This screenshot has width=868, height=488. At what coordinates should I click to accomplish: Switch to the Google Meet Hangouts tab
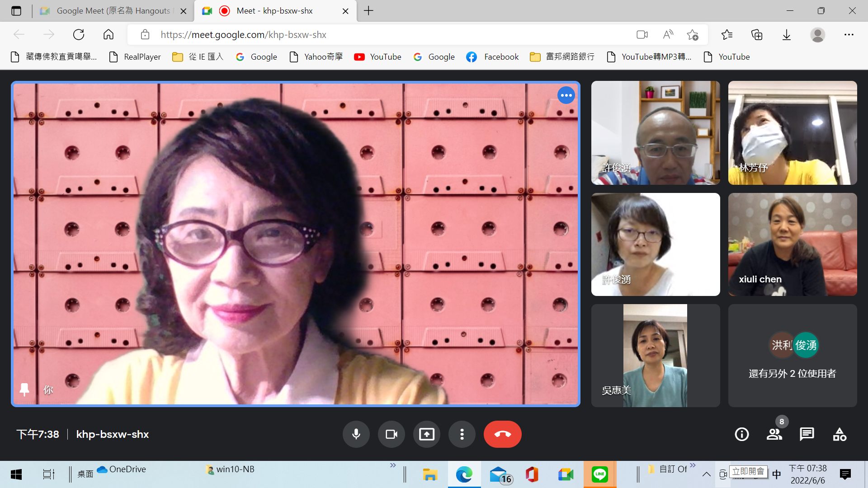113,11
